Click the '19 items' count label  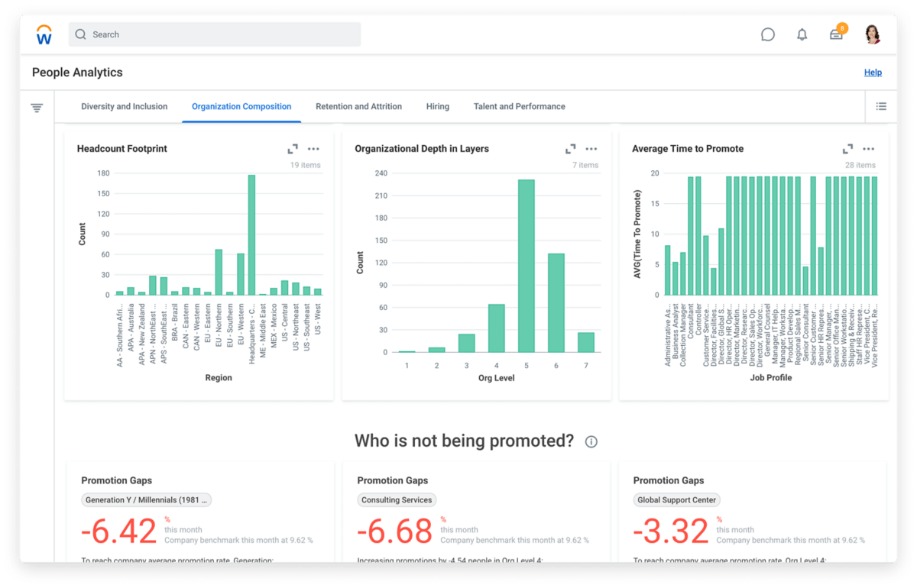click(305, 165)
